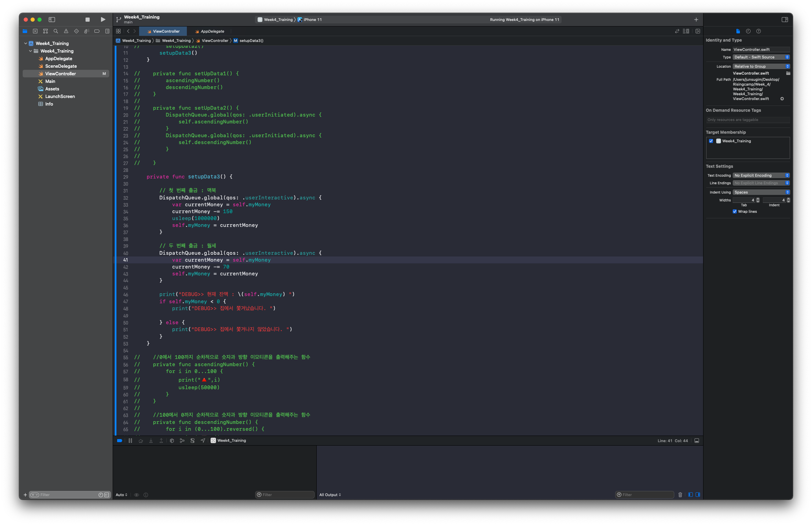Image resolution: width=812 pixels, height=525 pixels.
Task: Open the Indent Using Spaces dropdown
Action: tap(761, 192)
